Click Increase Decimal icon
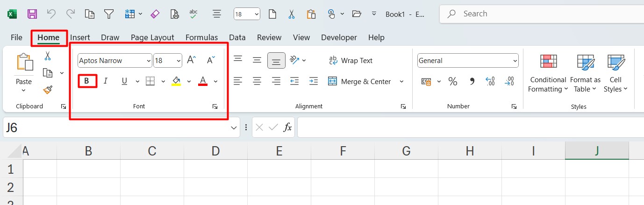 pyautogui.click(x=490, y=82)
